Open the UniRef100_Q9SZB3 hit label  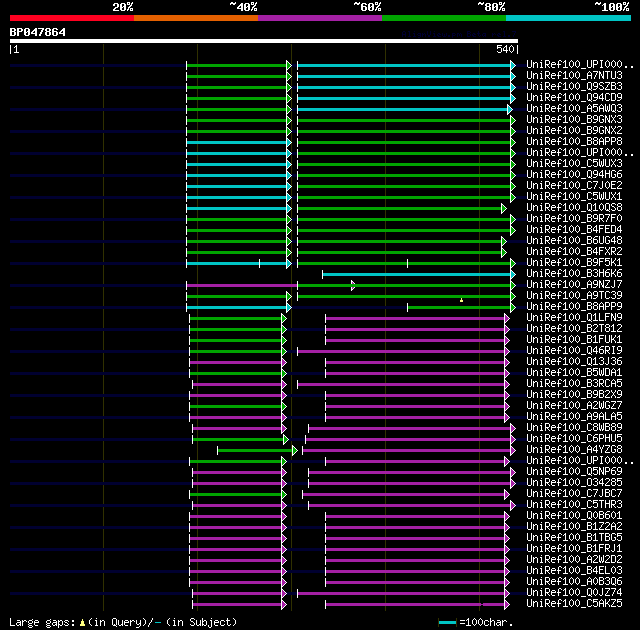[x=574, y=87]
